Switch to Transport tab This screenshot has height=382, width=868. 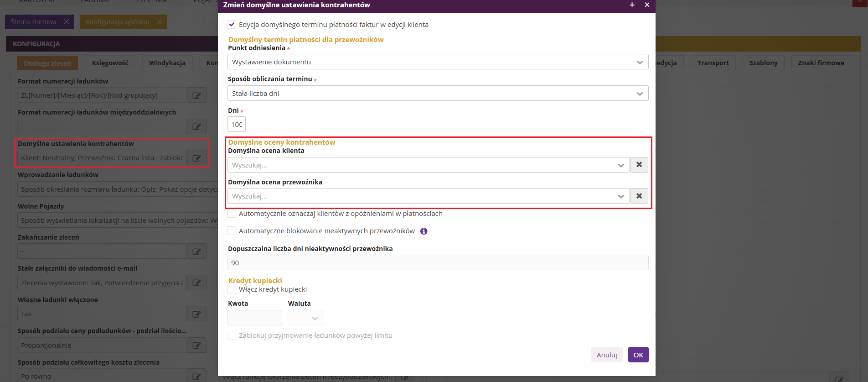point(713,63)
